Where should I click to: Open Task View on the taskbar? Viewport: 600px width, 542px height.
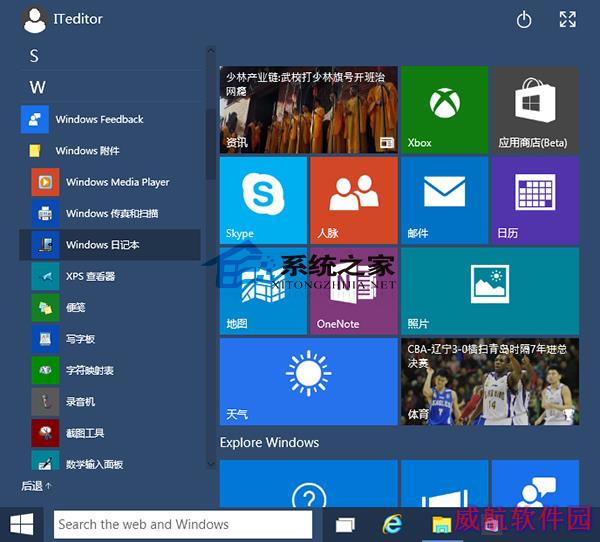[x=345, y=524]
